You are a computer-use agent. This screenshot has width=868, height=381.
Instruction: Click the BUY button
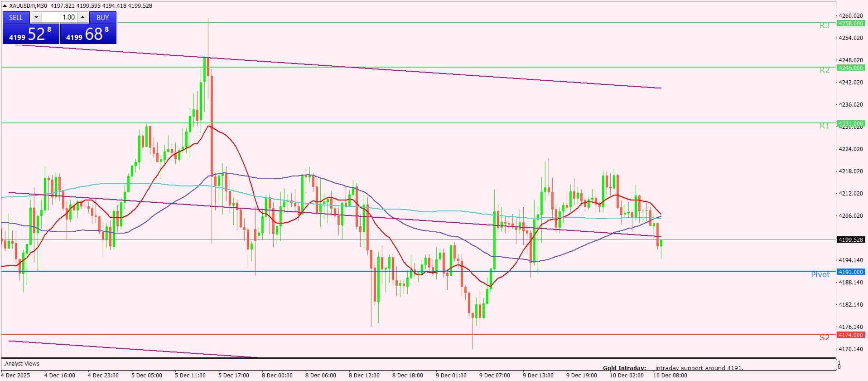coord(103,17)
